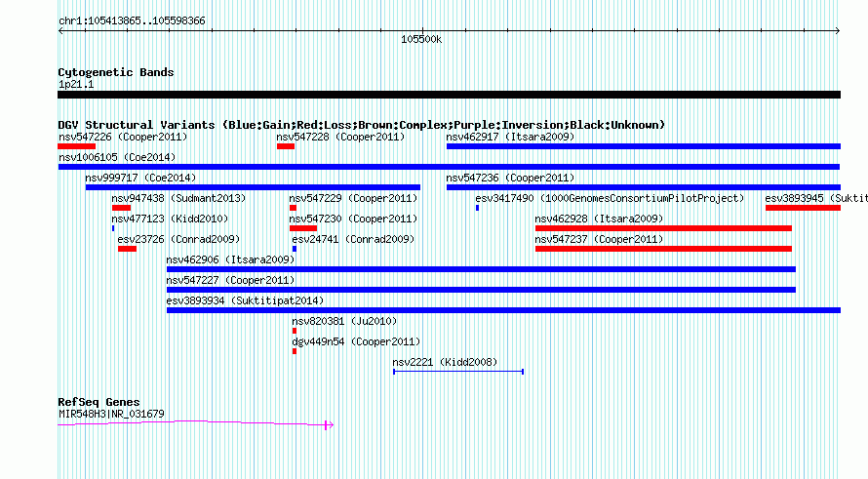
Task: Click nsv820381 (Ju2010) label
Action: click(x=344, y=321)
